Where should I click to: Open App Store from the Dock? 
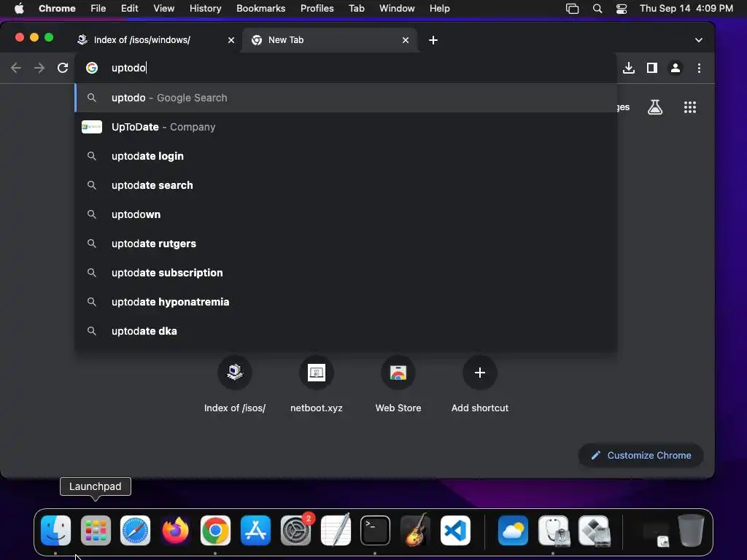(x=255, y=531)
